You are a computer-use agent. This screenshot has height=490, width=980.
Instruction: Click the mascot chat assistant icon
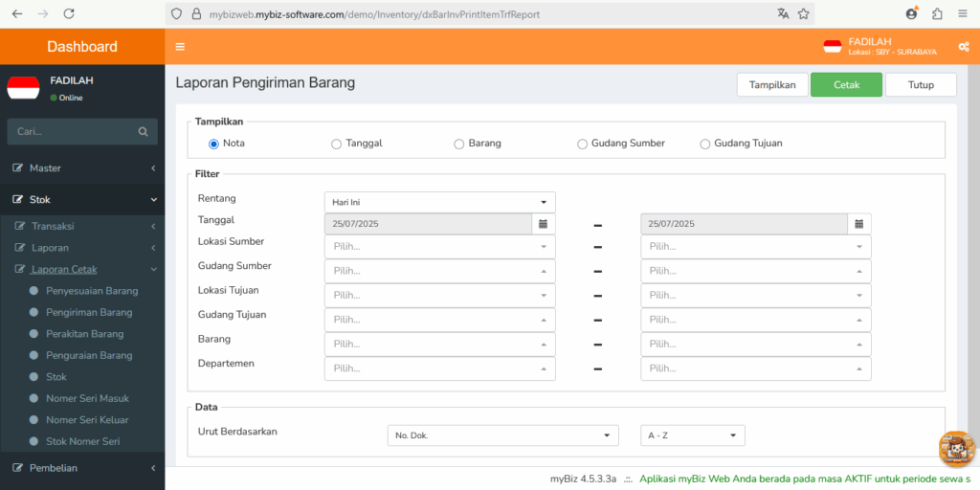coord(957,449)
